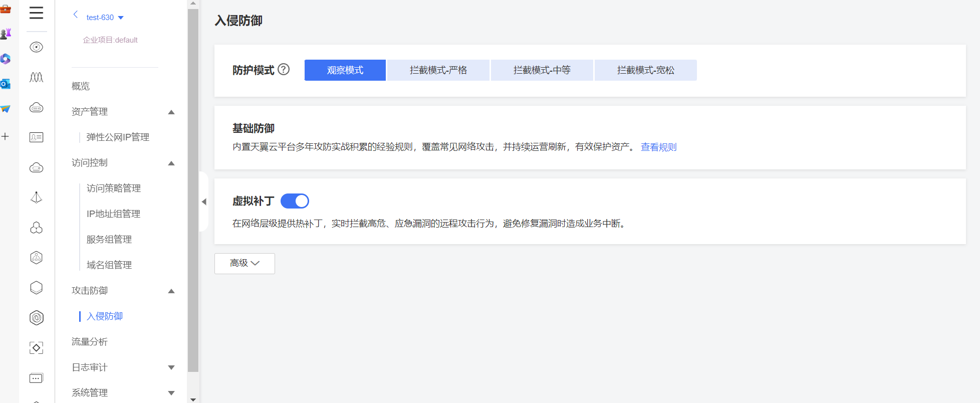The image size is (980, 403).
Task: Click help icon next to 防护模式
Action: pos(284,70)
